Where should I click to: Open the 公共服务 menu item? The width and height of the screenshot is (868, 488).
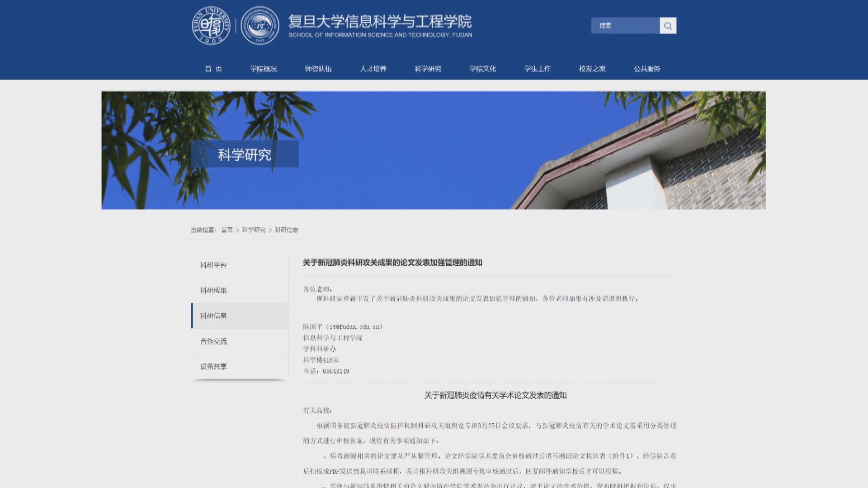(x=646, y=69)
